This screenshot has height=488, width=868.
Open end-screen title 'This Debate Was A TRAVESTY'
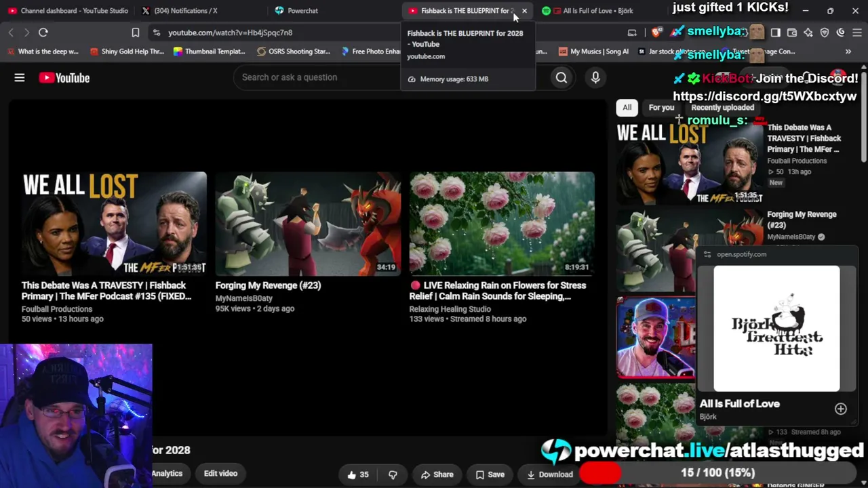pos(106,291)
